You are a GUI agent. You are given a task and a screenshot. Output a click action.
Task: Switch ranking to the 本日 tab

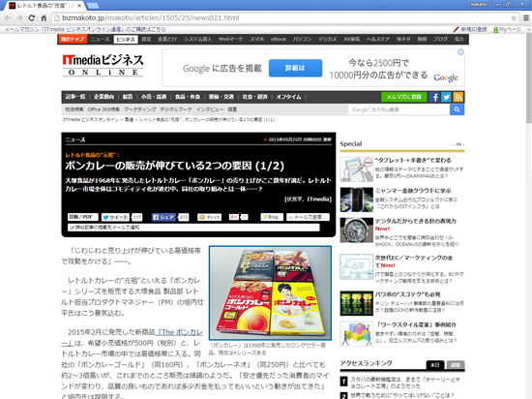(x=435, y=365)
